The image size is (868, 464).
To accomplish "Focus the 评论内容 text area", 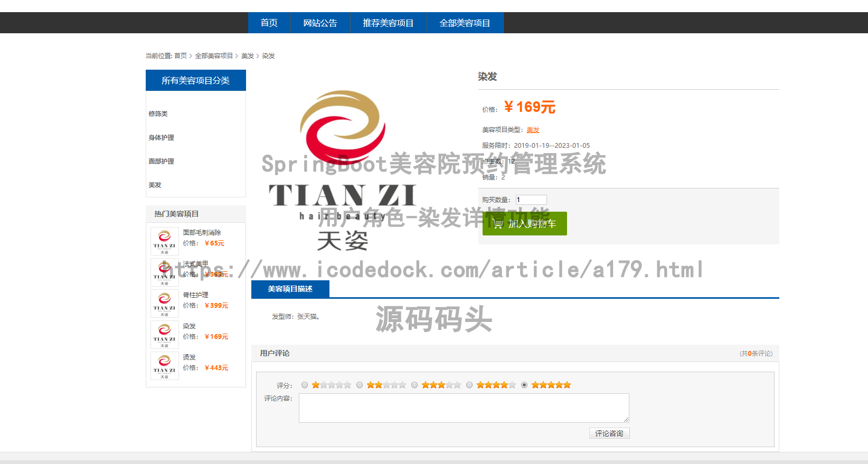I will tap(464, 408).
